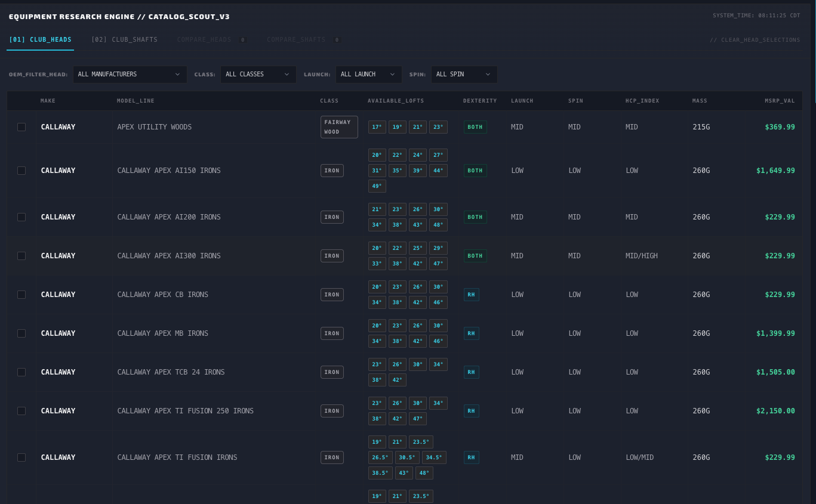This screenshot has width=816, height=504.
Task: Click the 47° loft chip for TI Fusion 250 Irons
Action: tap(418, 419)
